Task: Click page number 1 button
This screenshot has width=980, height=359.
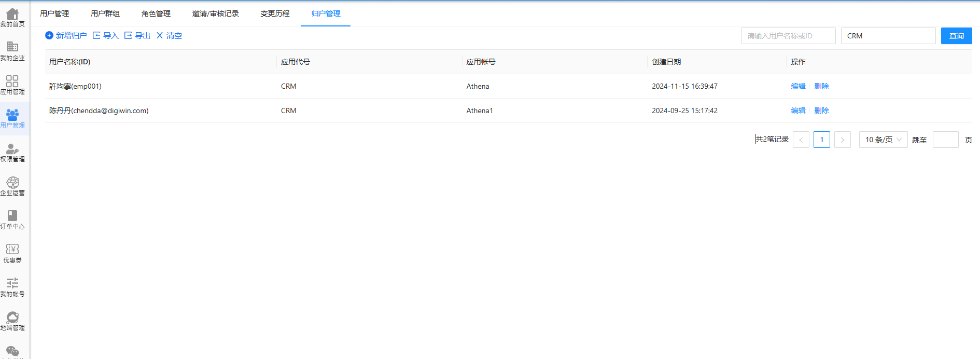Action: (x=822, y=140)
